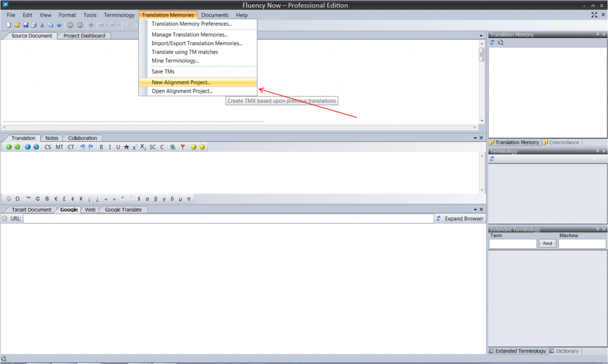Switch to Project Dashboard tab
The image size is (608, 364).
[x=84, y=36]
